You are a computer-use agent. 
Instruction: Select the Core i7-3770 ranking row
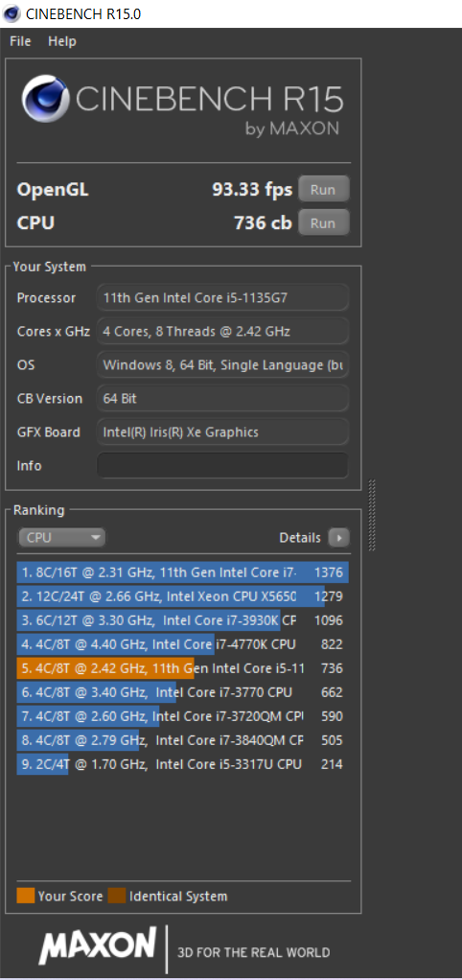pos(182,692)
